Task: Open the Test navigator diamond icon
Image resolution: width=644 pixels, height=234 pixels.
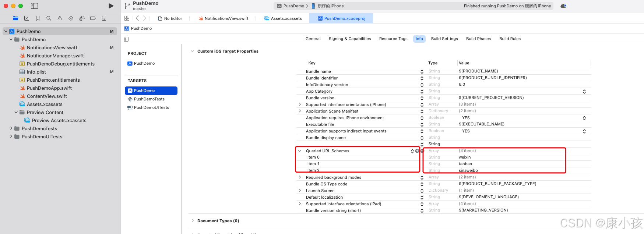Action: click(71, 18)
